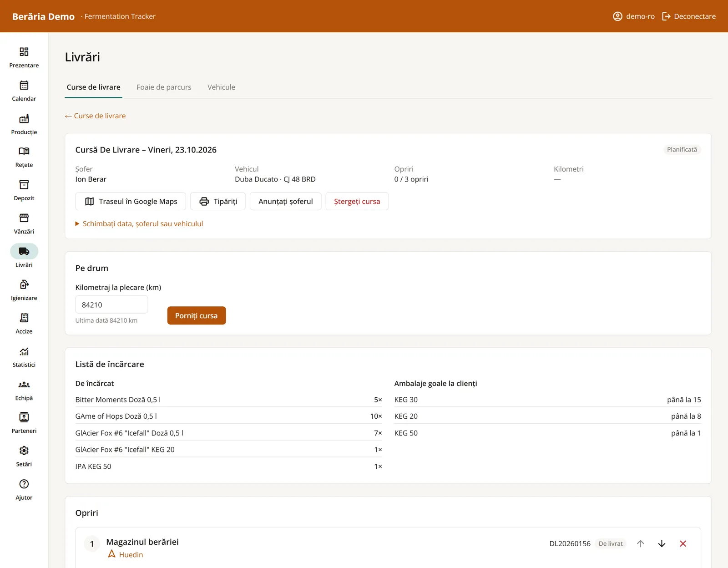Click the Duba Ducato · CJ 48 BRD vehicle

point(275,179)
